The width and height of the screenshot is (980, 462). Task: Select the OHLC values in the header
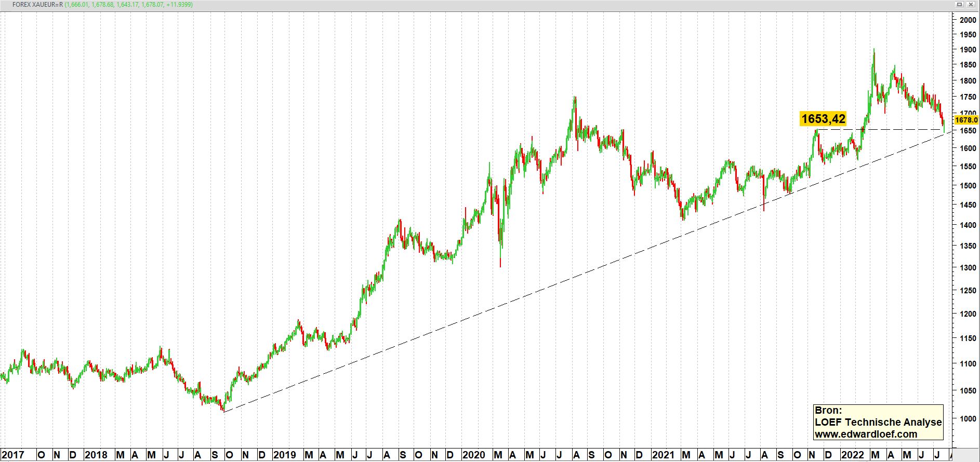(x=129, y=5)
